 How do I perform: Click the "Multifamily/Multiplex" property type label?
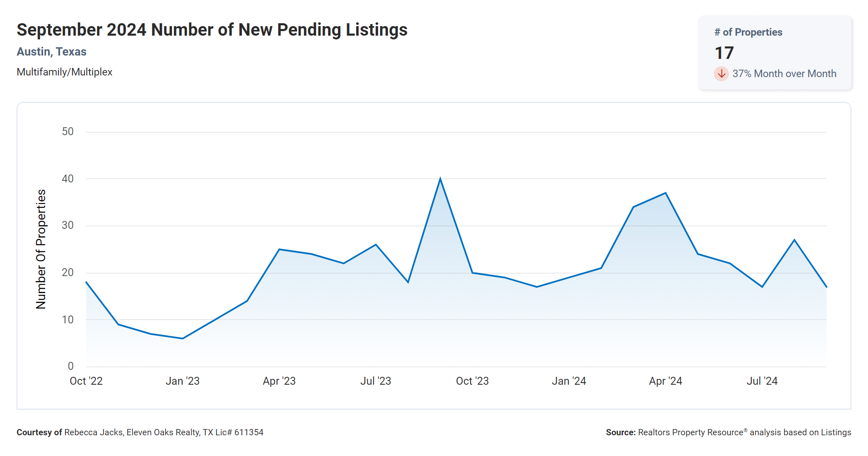click(x=65, y=72)
